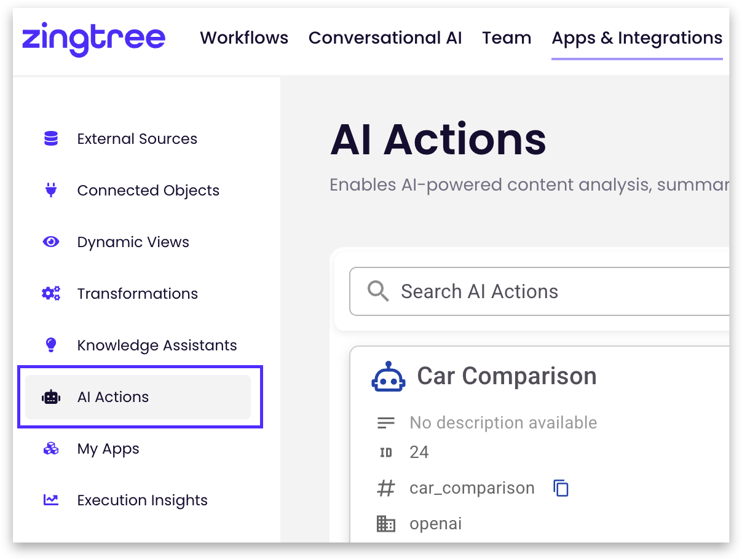Open the Workflows menu
Image resolution: width=742 pixels, height=560 pixels.
click(x=244, y=38)
